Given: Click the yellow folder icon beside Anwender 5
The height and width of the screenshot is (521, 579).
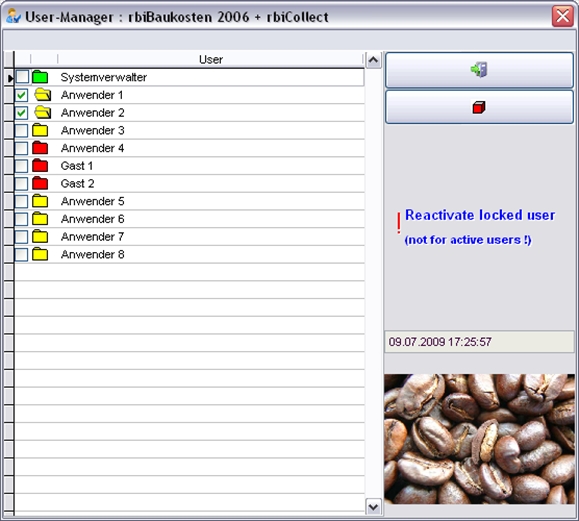Looking at the screenshot, I should point(40,201).
